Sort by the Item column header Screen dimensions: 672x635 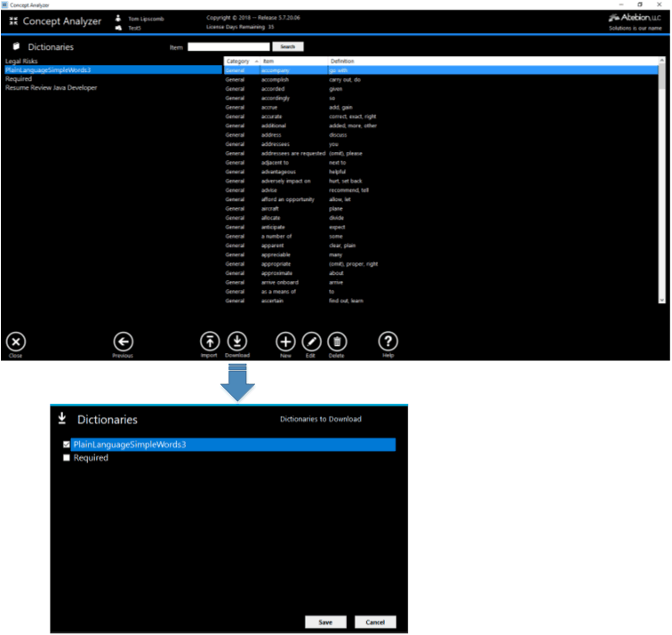click(x=294, y=61)
